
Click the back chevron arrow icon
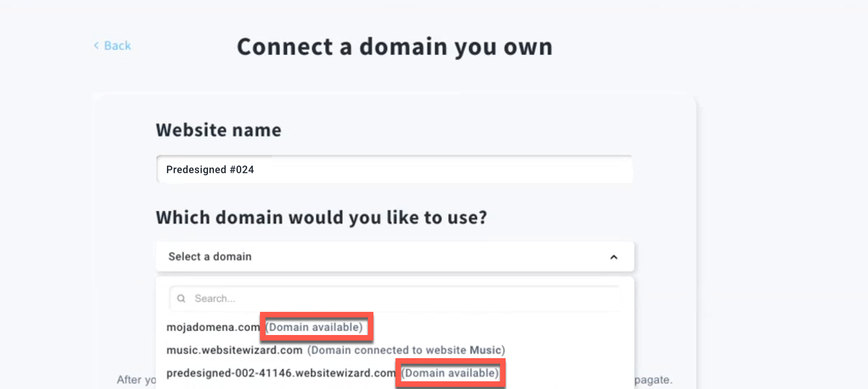96,46
